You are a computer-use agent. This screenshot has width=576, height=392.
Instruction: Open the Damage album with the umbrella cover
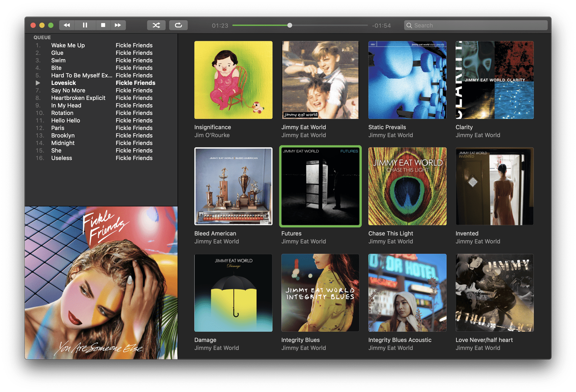click(x=233, y=293)
